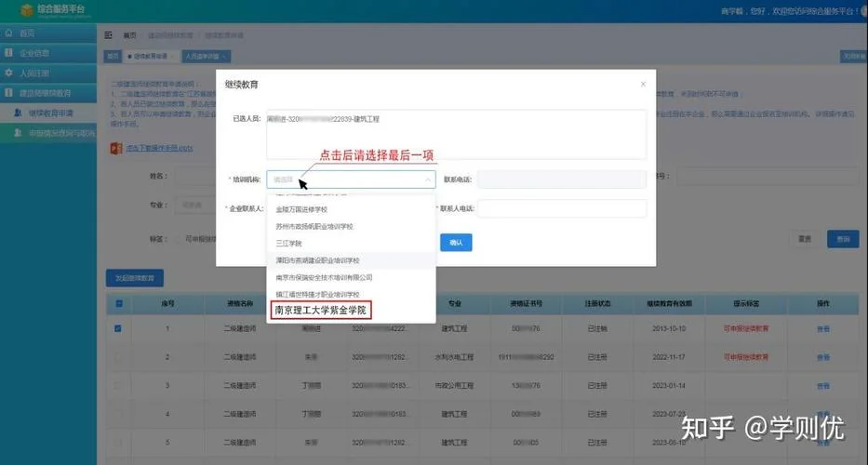868x465 pixels.
Task: Open the 点击下载操作手册 download link
Action: [x=159, y=149]
